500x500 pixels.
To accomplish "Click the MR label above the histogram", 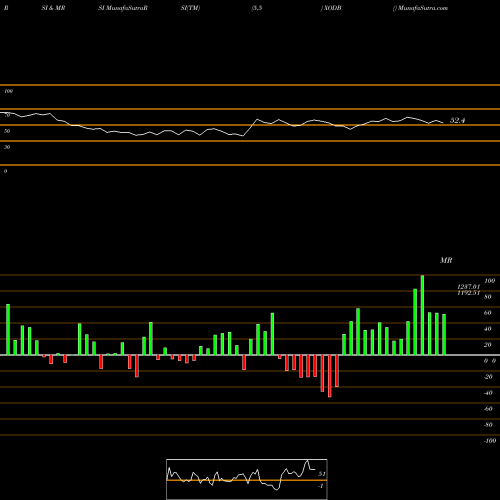I will point(446,260).
